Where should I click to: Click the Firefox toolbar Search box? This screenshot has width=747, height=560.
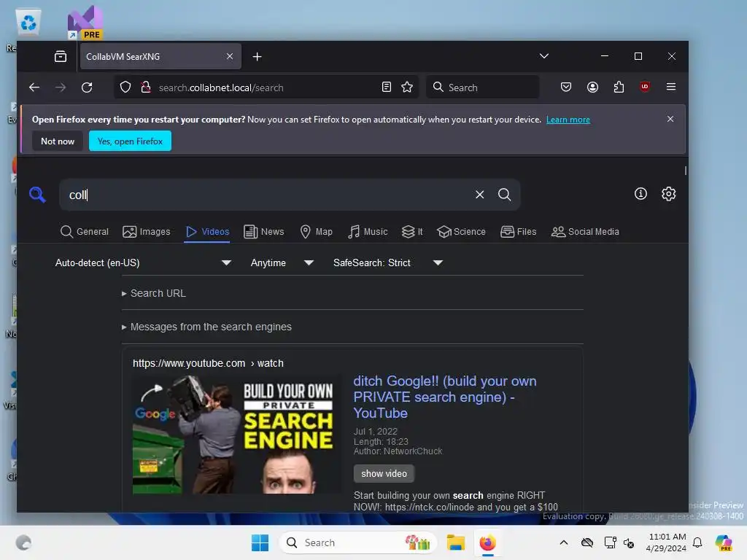coord(483,87)
